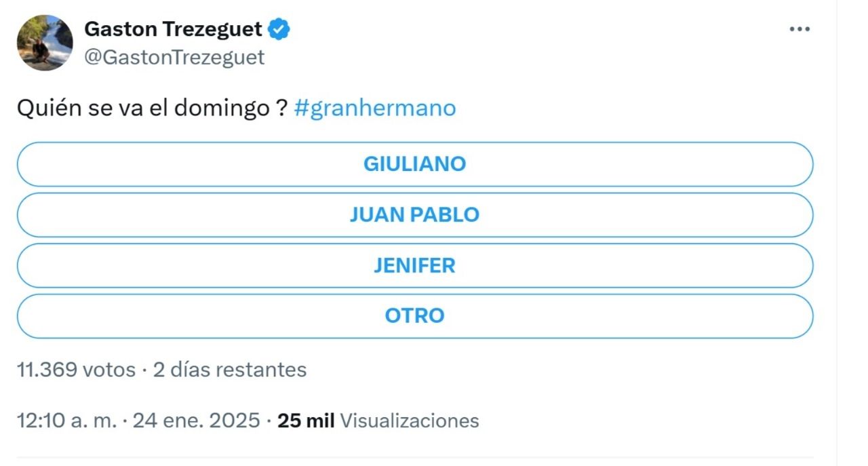Click the blue verified badge
Viewport: 868px width, 466px height.
coord(279,29)
